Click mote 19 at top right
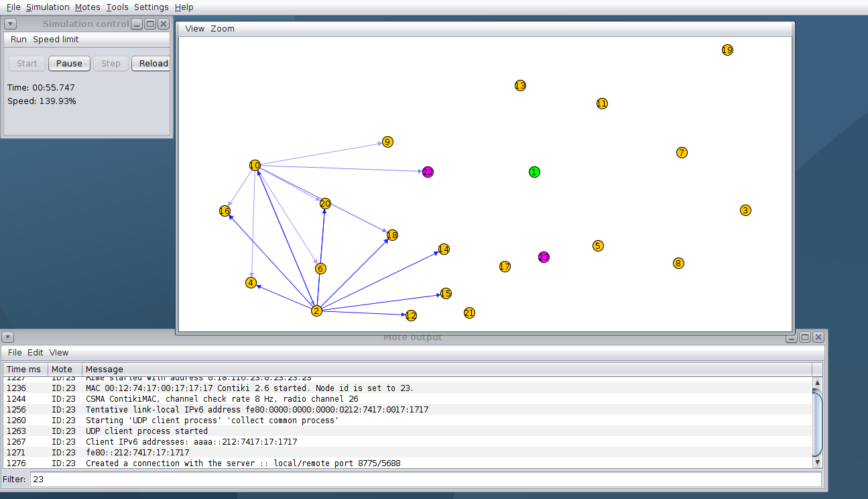The height and width of the screenshot is (499, 868). point(727,50)
